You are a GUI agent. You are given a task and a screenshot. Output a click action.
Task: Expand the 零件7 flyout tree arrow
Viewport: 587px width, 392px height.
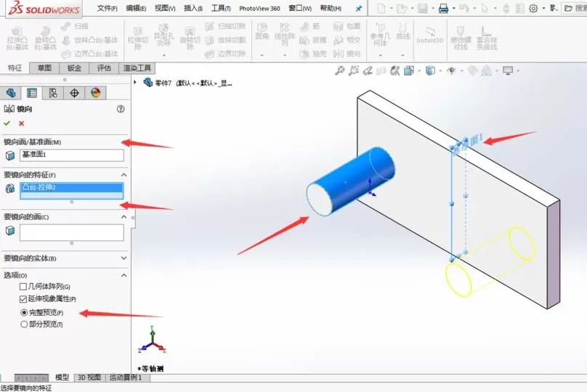135,82
